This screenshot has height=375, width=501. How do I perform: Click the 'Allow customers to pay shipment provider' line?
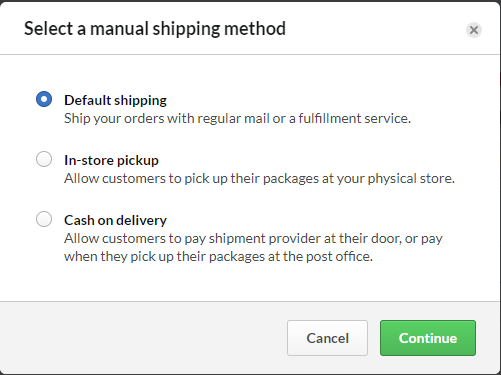click(253, 238)
